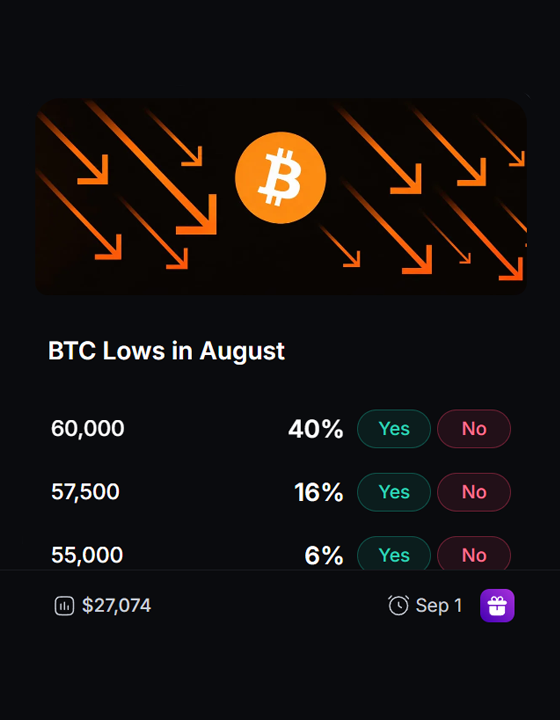Click the $27,074 volume amount
The image size is (560, 720).
117,606
